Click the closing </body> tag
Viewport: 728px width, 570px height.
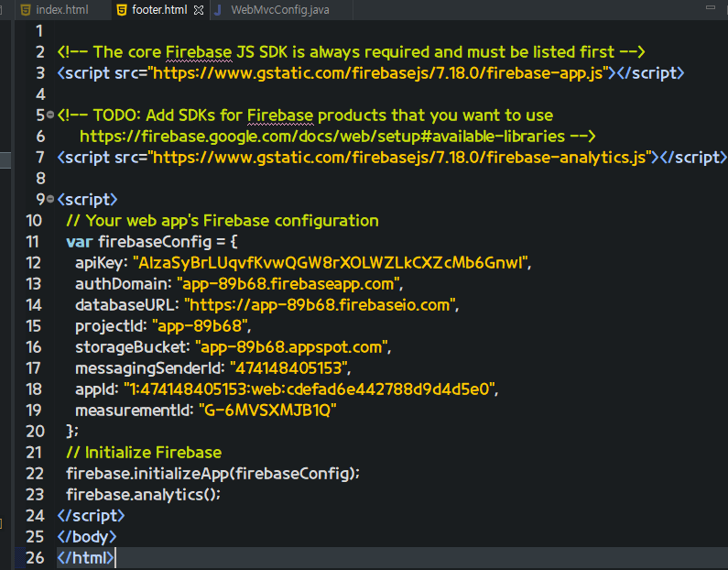87,537
